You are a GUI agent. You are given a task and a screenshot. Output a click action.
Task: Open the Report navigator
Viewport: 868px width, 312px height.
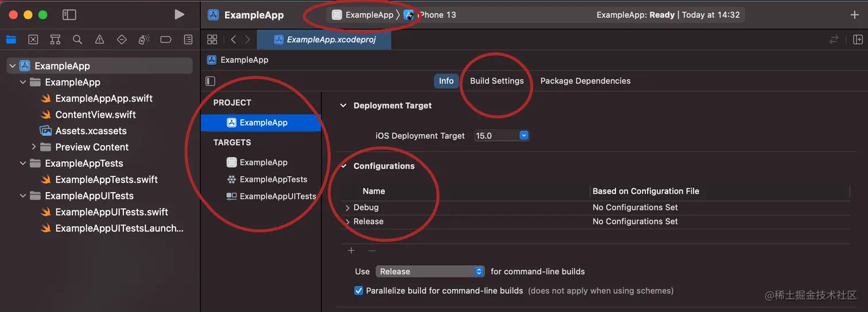click(x=188, y=40)
